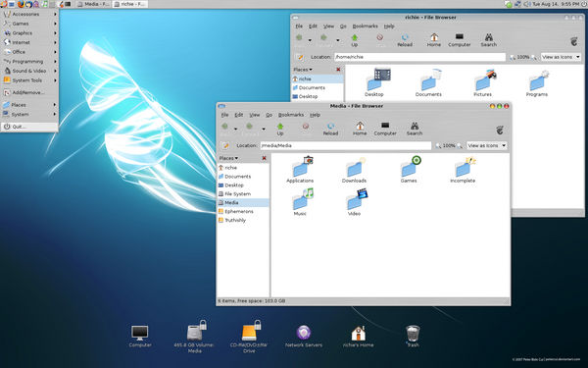Click the power button in top panel
The height and width of the screenshot is (368, 588).
584,4
